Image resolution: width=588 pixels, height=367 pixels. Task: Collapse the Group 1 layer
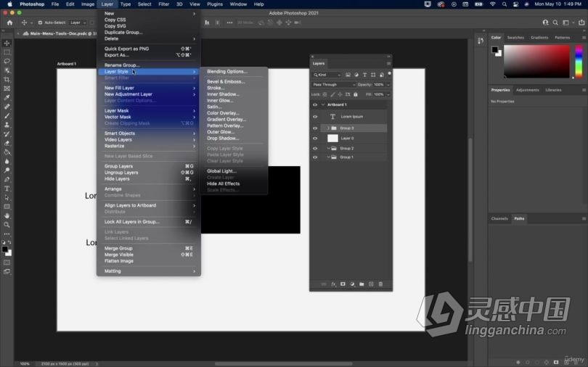click(328, 157)
